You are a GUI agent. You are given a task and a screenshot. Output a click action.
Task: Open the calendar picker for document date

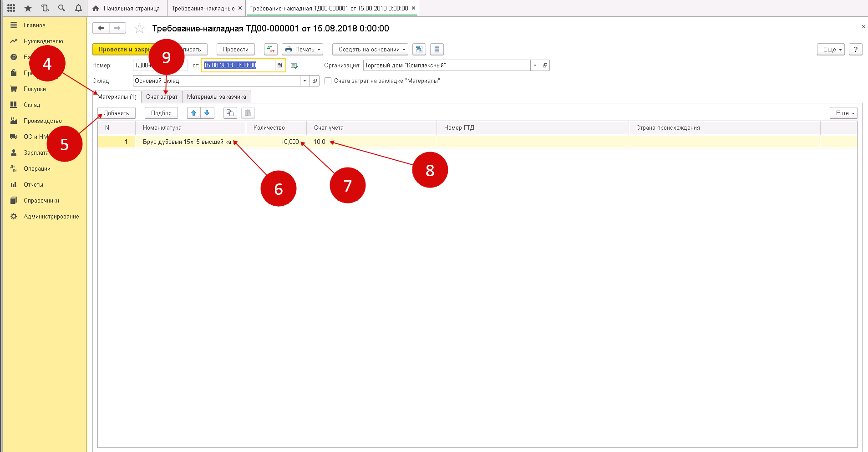280,66
